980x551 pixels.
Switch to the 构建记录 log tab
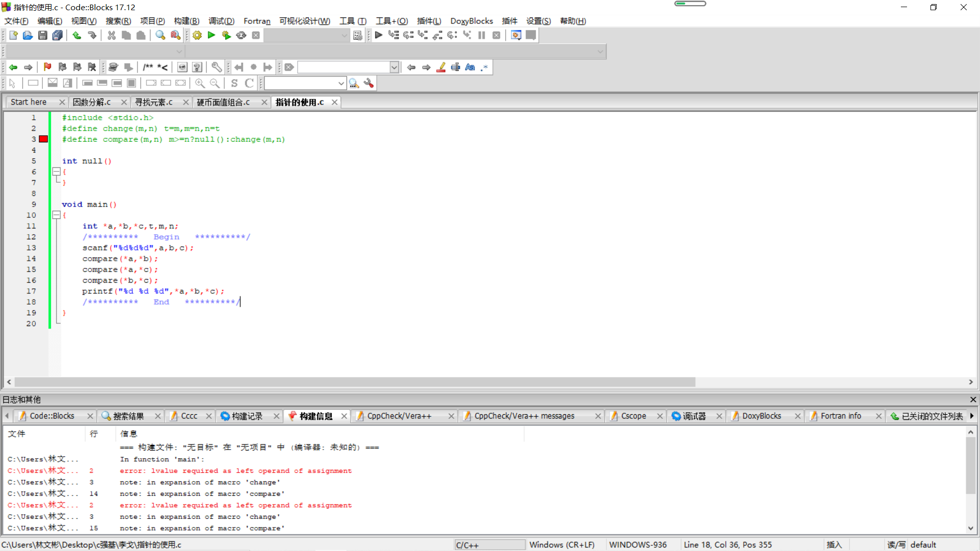pyautogui.click(x=247, y=416)
